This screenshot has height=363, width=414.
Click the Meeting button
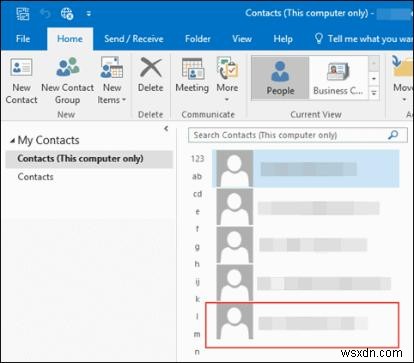coord(192,75)
